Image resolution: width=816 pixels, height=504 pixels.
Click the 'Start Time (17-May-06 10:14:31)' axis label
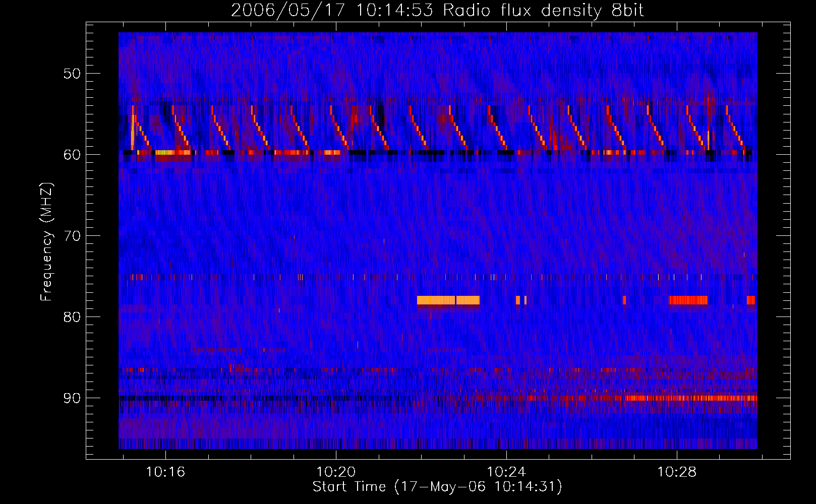coord(437,487)
